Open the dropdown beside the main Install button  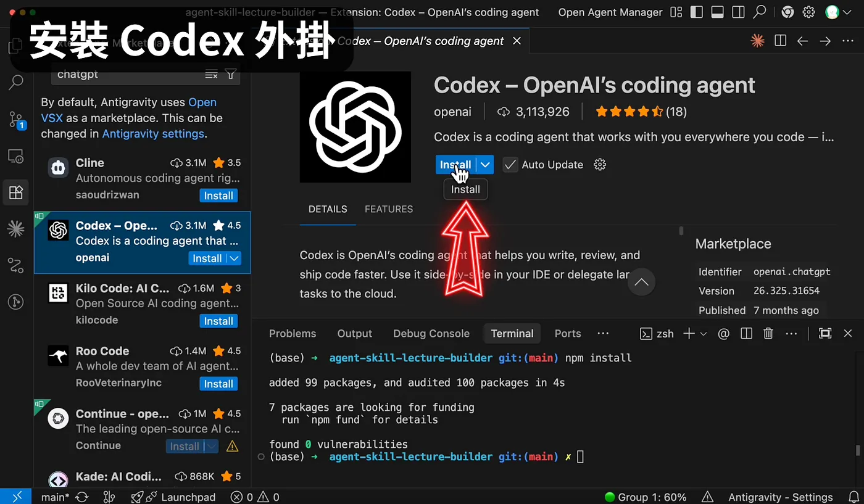[486, 165]
